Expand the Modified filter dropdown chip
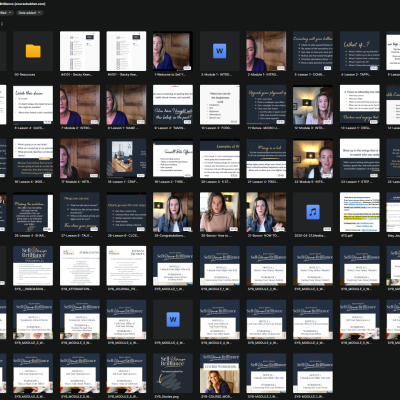Image resolution: width=400 pixels, height=400 pixels. (x=6, y=13)
